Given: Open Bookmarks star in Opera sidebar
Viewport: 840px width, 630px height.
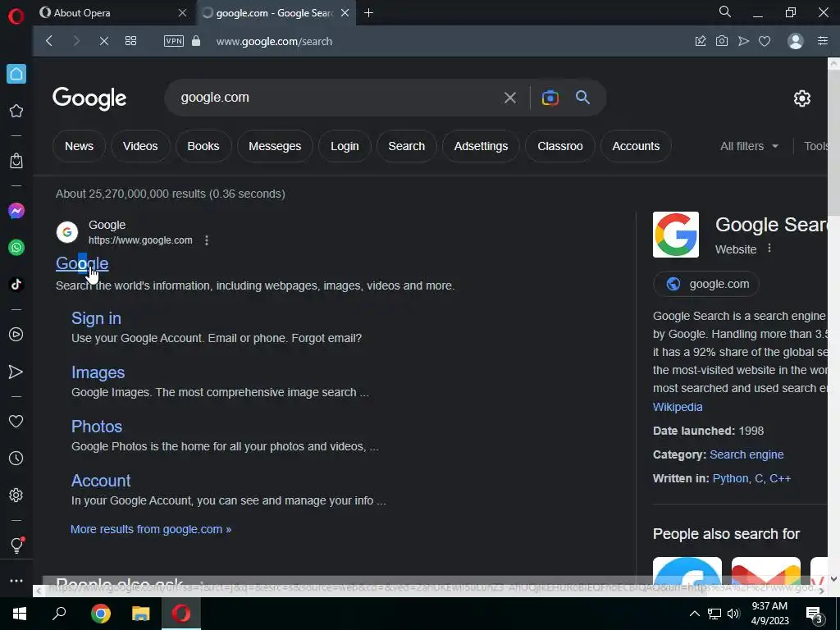Looking at the screenshot, I should pos(16,111).
